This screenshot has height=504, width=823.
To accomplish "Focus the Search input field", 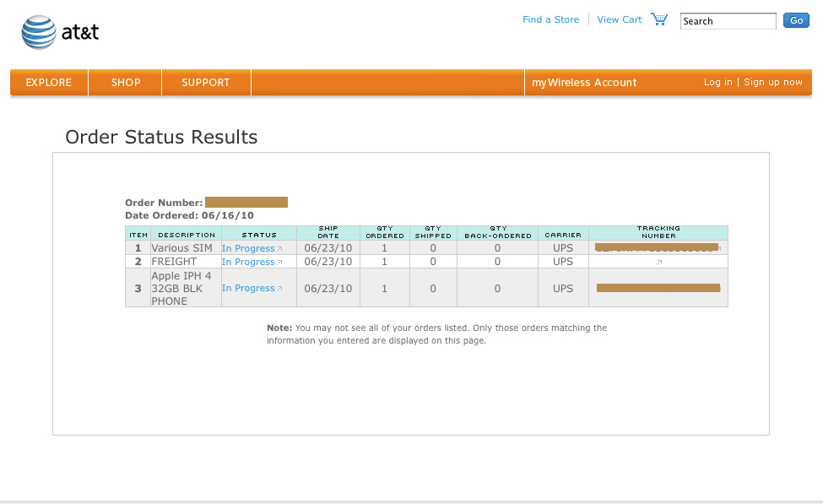I will tap(728, 21).
